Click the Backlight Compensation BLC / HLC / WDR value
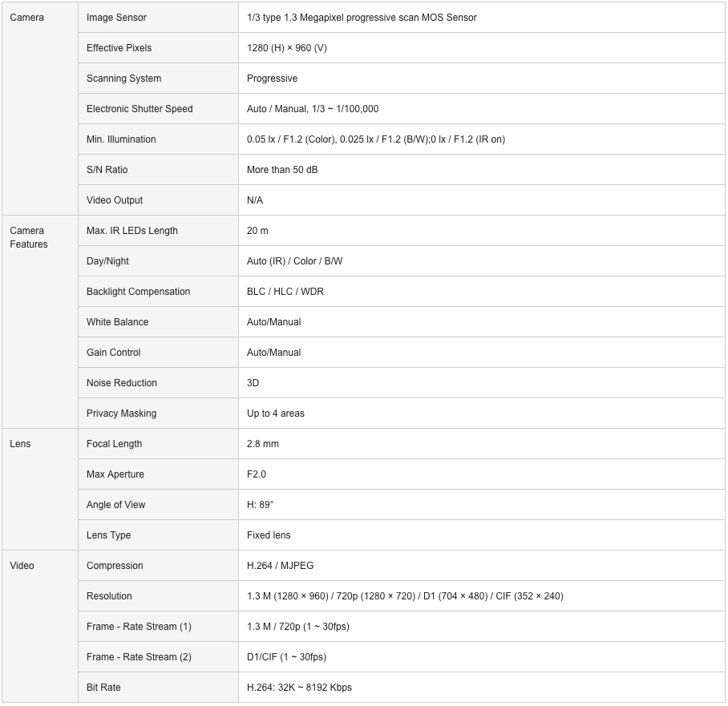Screen dimensions: 728x706 (285, 292)
